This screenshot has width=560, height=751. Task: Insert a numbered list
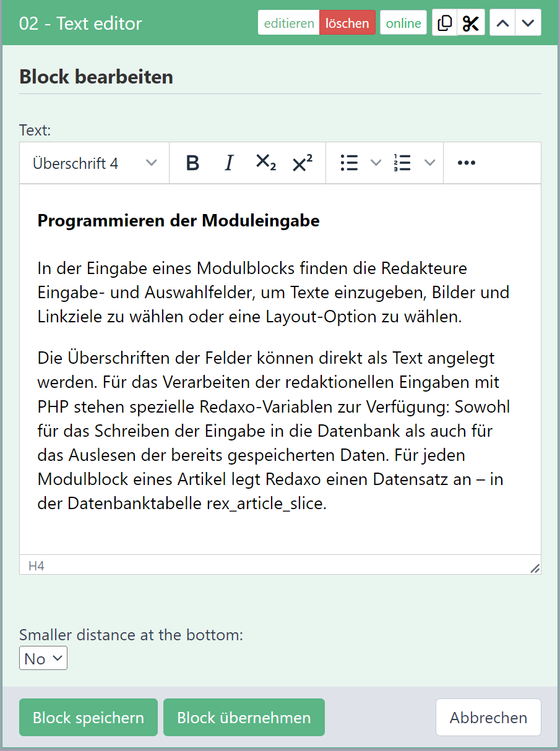(403, 163)
